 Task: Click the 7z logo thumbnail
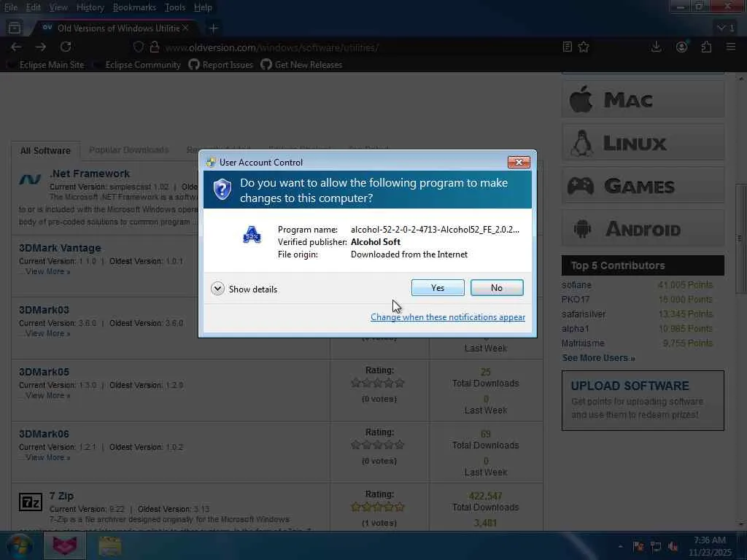(x=31, y=502)
